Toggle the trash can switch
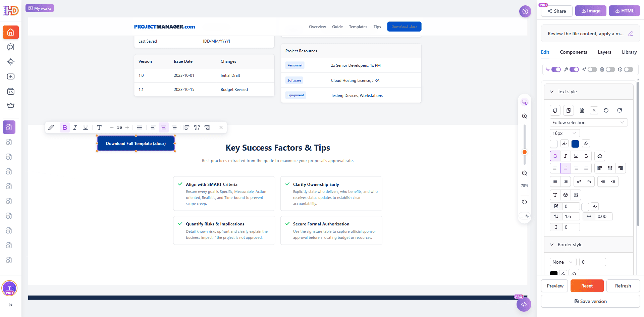The image size is (644, 317). coord(610,69)
